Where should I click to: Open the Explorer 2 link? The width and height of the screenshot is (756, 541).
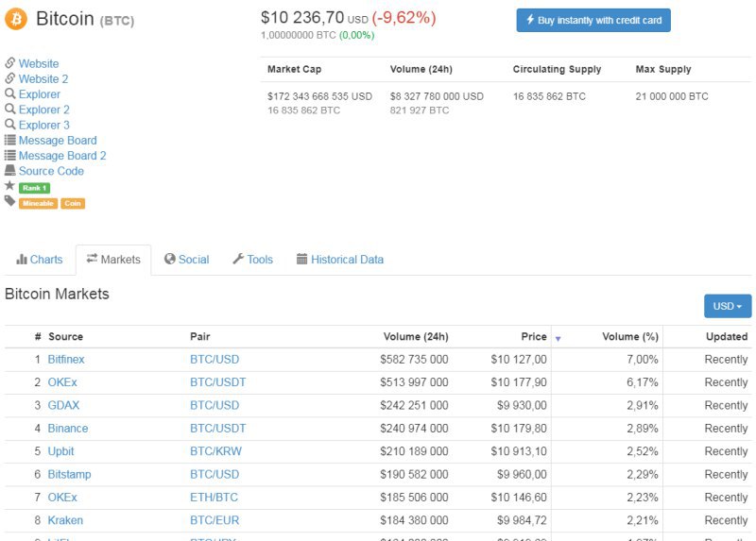click(x=44, y=110)
